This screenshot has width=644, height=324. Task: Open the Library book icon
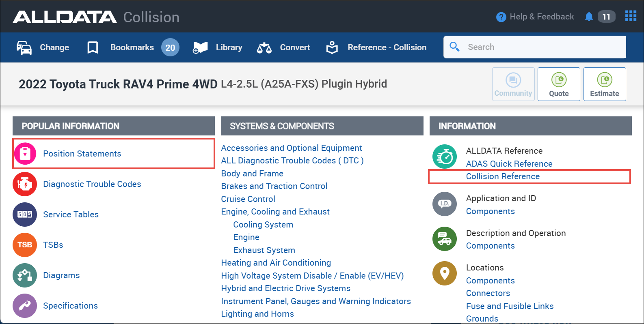point(200,47)
